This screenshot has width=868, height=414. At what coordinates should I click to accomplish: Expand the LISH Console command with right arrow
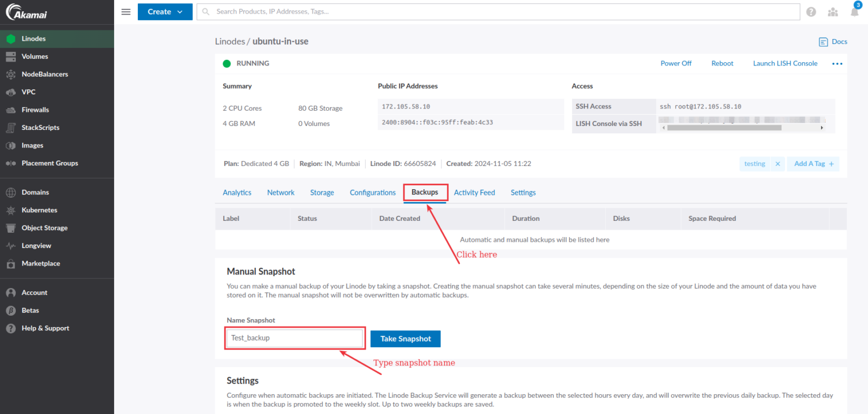[x=823, y=127]
